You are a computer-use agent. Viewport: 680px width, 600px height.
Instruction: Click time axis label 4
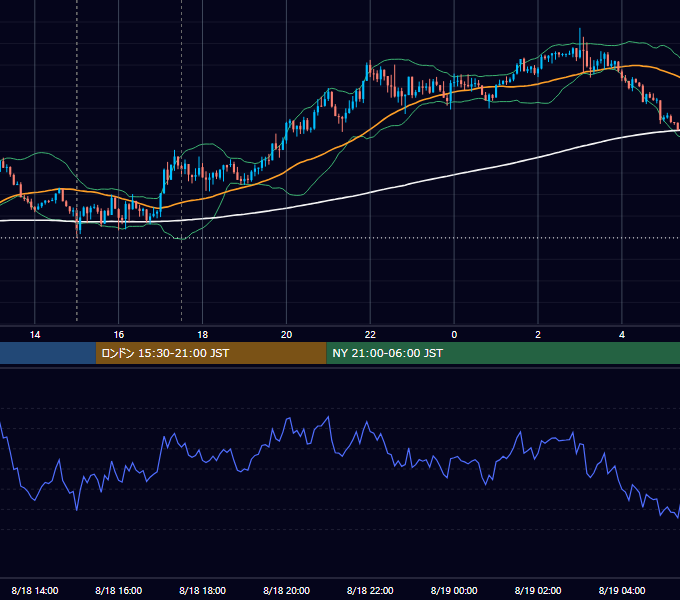click(x=622, y=335)
